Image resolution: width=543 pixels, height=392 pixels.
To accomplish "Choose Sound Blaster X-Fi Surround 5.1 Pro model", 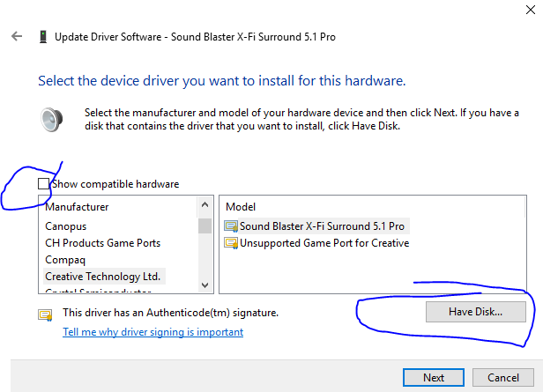I will (x=322, y=226).
